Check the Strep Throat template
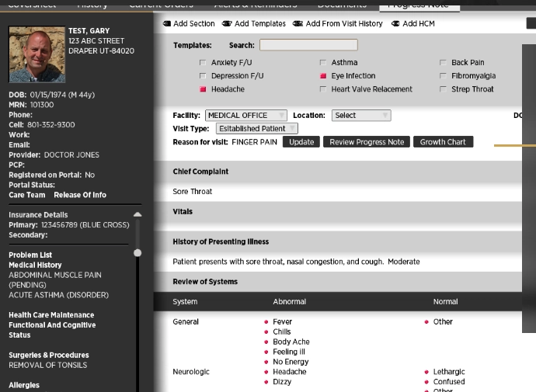The image size is (536, 392). click(x=443, y=89)
